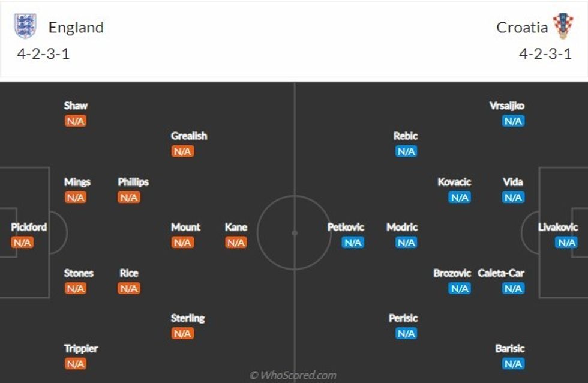The width and height of the screenshot is (588, 383).
Task: Select Pickford's N/A rating badge
Action: (22, 243)
